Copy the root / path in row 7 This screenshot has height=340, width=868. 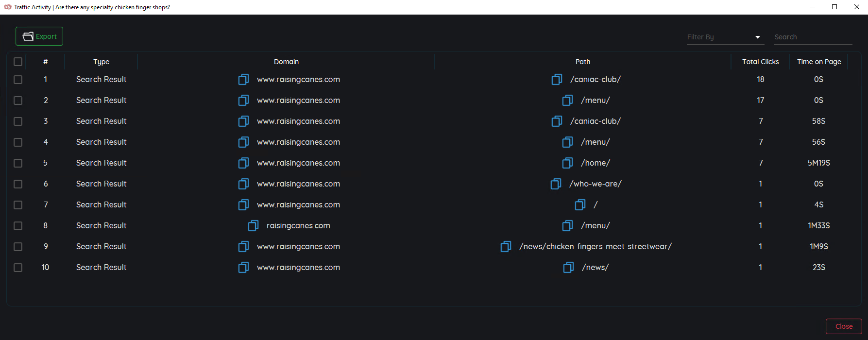click(580, 204)
